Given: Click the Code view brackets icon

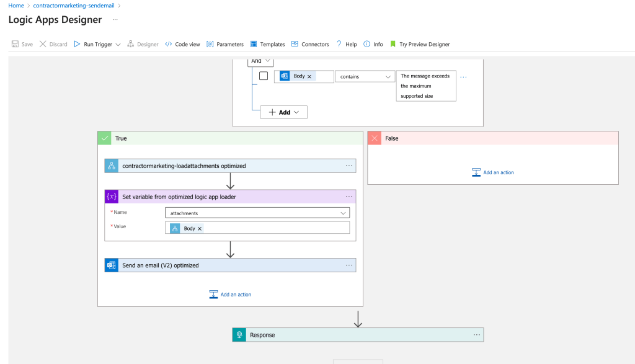Looking at the screenshot, I should click(x=169, y=44).
